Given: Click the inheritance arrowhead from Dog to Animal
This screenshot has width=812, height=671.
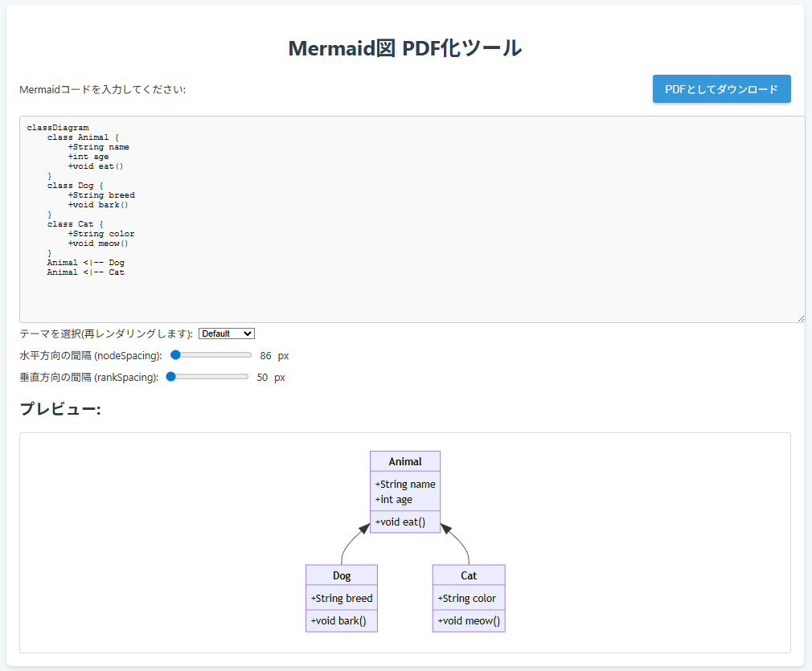Looking at the screenshot, I should pyautogui.click(x=365, y=529).
